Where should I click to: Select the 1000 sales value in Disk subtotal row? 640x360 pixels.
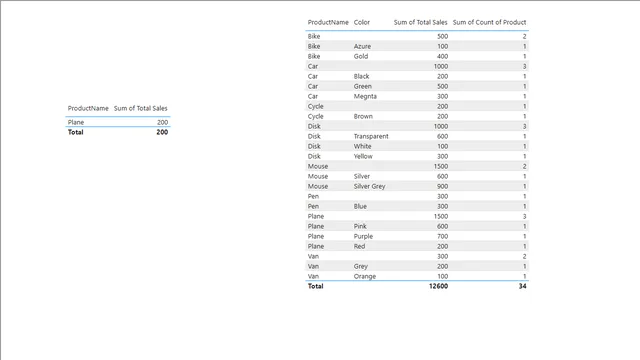pos(441,126)
